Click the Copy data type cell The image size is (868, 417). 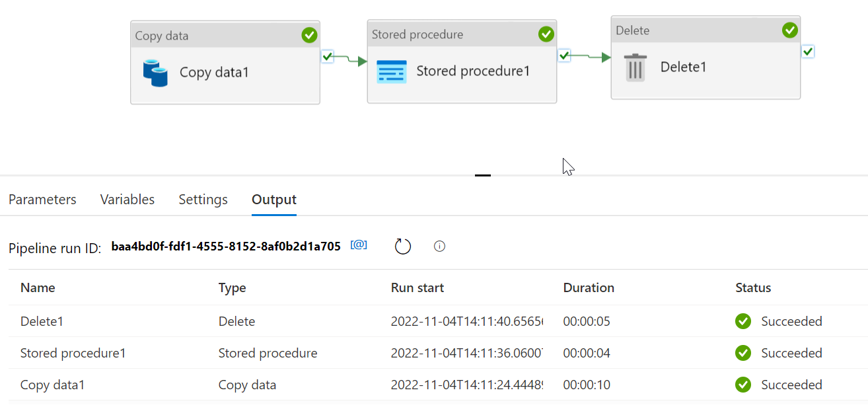coord(248,385)
